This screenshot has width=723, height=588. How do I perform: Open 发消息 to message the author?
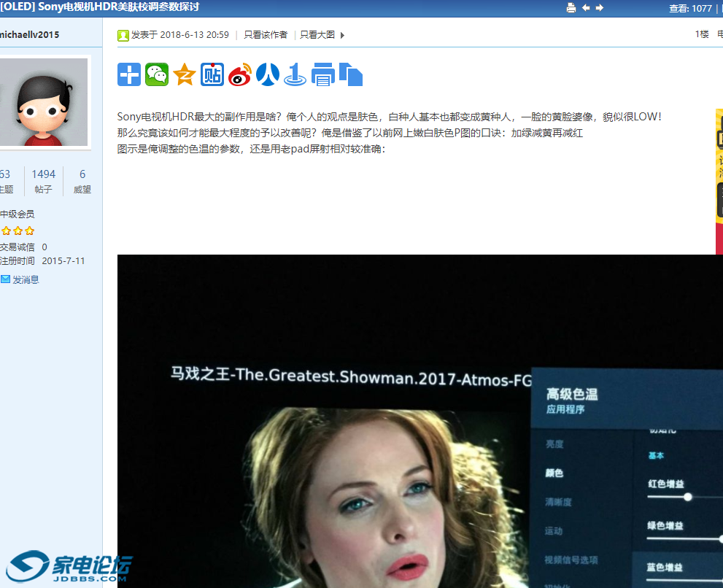click(x=25, y=279)
